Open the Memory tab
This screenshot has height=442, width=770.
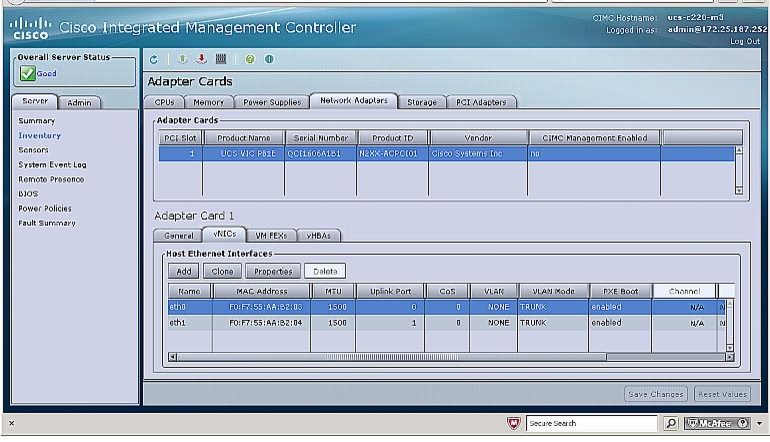pos(208,102)
